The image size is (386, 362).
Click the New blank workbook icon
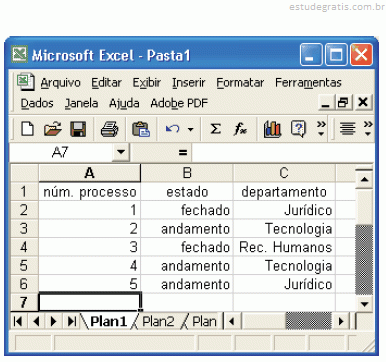27,129
